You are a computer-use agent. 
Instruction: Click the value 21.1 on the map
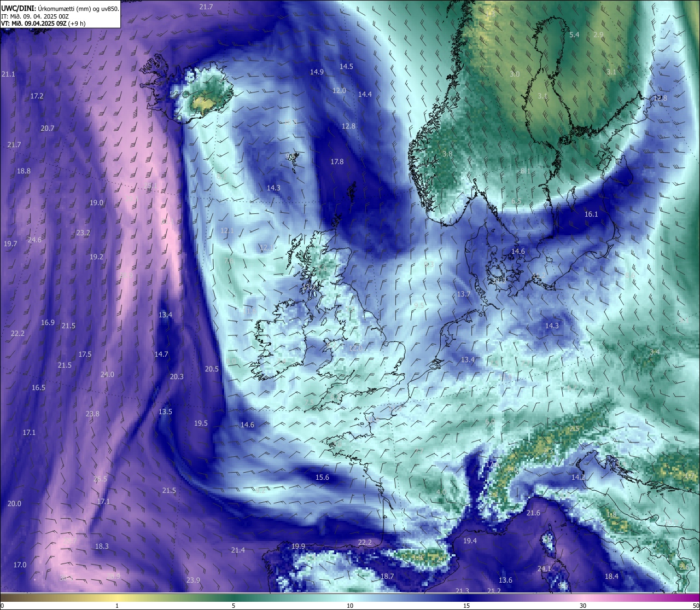[8, 74]
